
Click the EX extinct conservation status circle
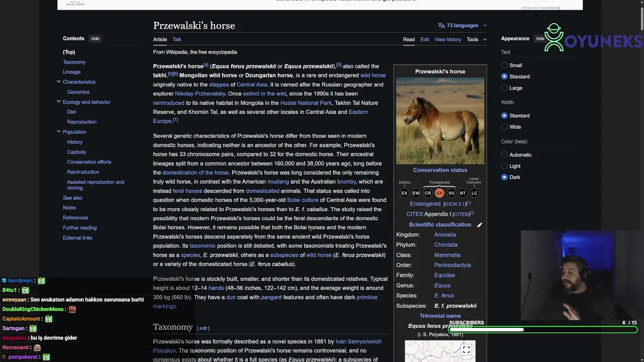[x=405, y=193]
